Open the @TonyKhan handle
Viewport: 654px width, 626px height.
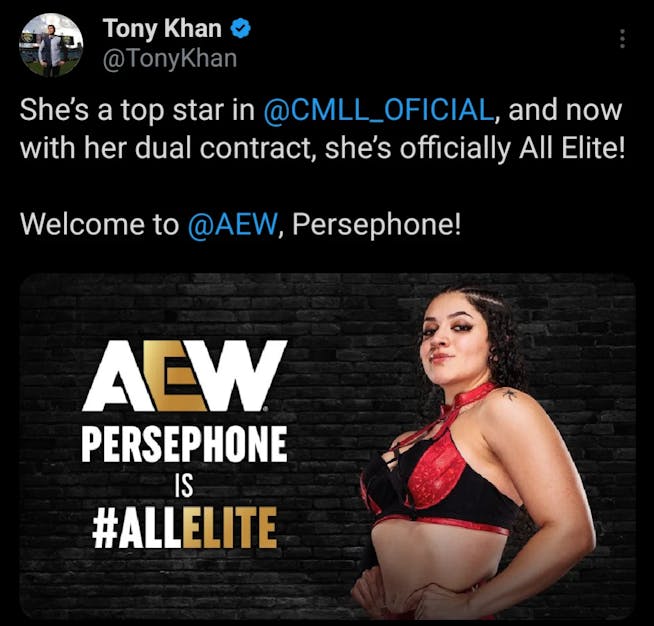coord(170,58)
